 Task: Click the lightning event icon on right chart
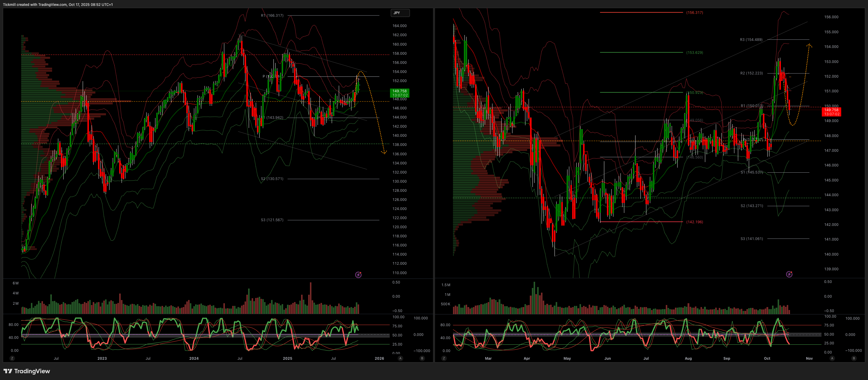click(x=789, y=274)
